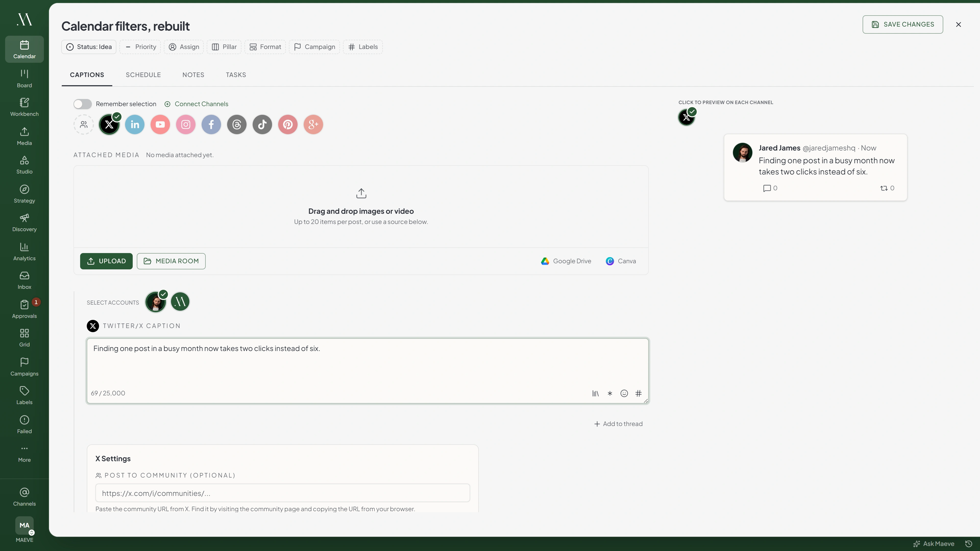Click the hashtag icon in caption
The width and height of the screenshot is (980, 551).
(x=638, y=394)
